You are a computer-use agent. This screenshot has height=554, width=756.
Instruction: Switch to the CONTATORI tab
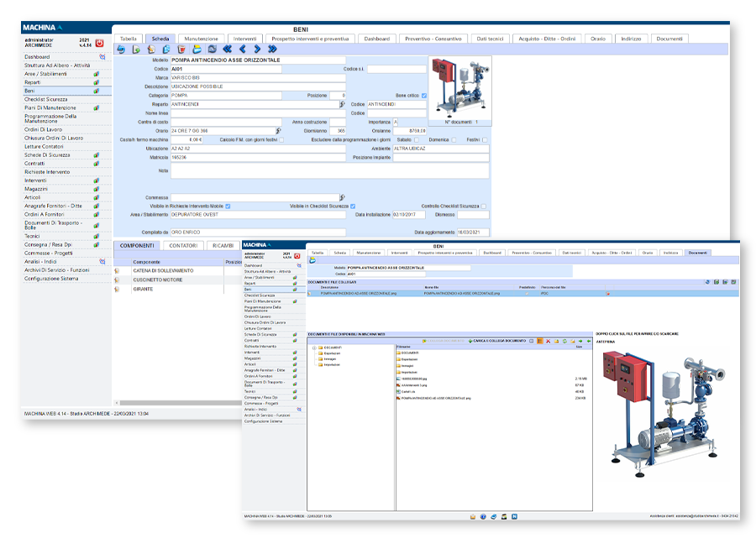(x=183, y=246)
